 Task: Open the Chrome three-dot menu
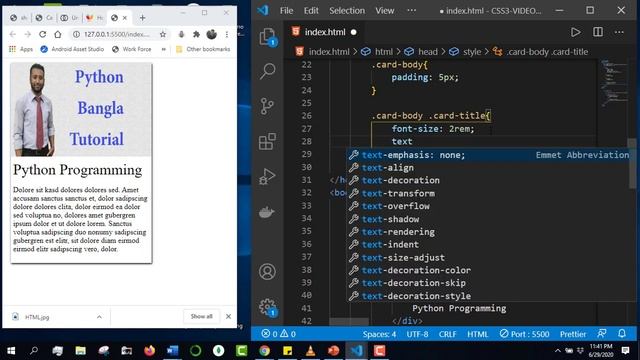(x=227, y=34)
